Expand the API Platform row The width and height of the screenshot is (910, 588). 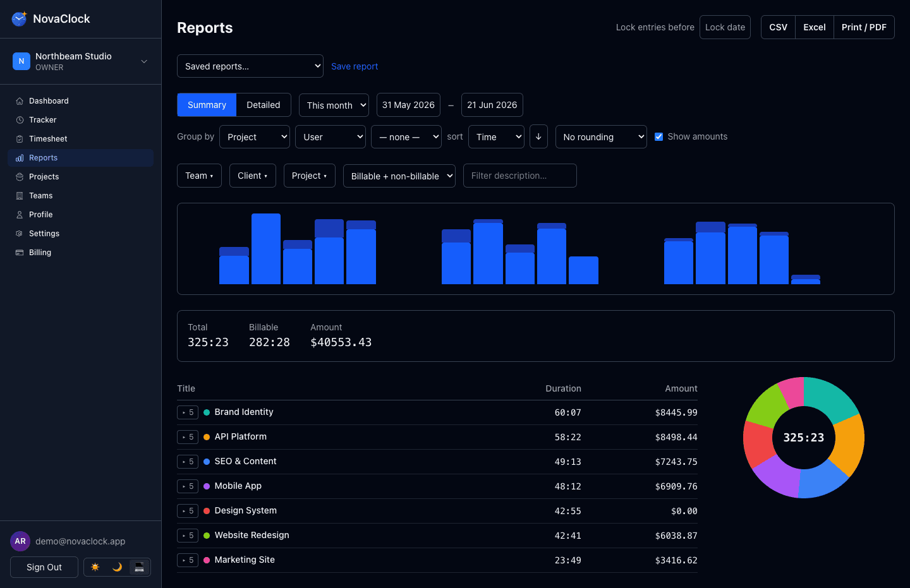pyautogui.click(x=188, y=437)
